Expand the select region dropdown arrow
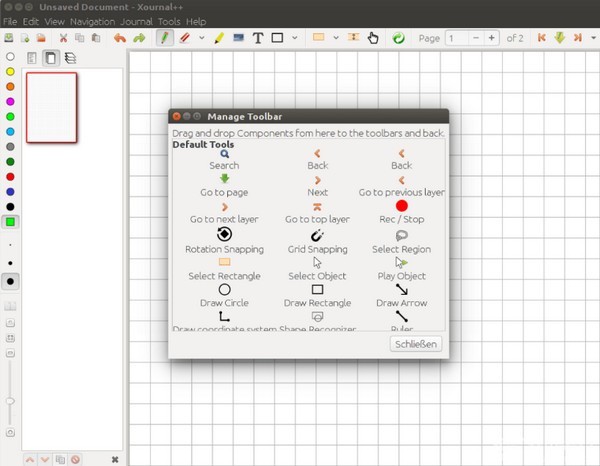Image resolution: width=600 pixels, height=466 pixels. 336,38
